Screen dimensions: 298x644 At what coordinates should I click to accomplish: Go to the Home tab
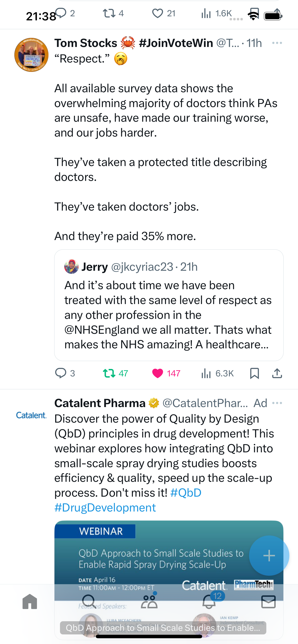pyautogui.click(x=30, y=602)
